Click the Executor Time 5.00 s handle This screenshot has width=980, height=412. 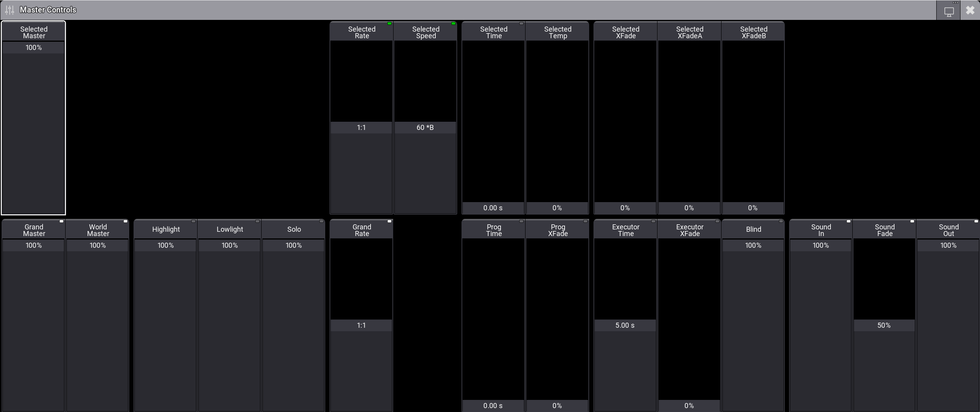[x=625, y=325]
